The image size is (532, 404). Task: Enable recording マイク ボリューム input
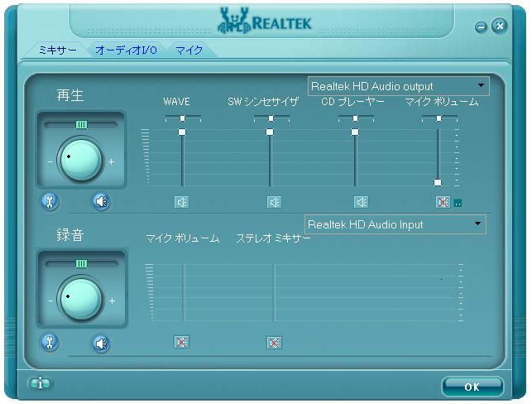181,342
